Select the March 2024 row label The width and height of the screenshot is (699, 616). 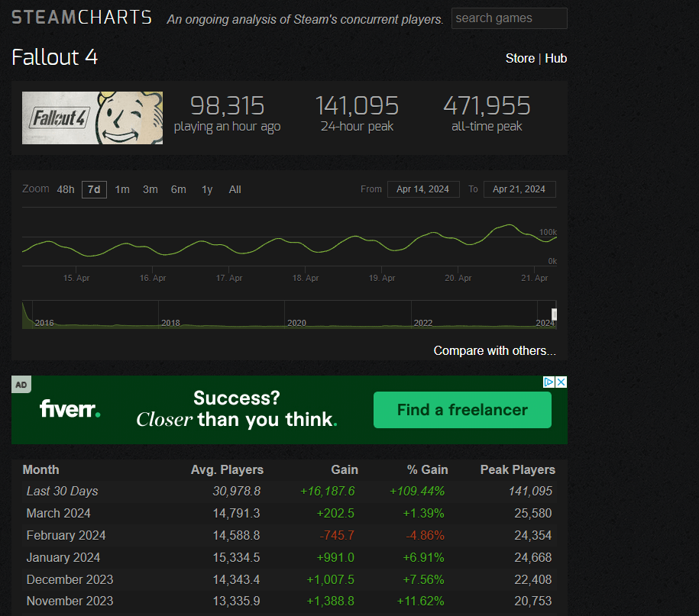pyautogui.click(x=58, y=514)
